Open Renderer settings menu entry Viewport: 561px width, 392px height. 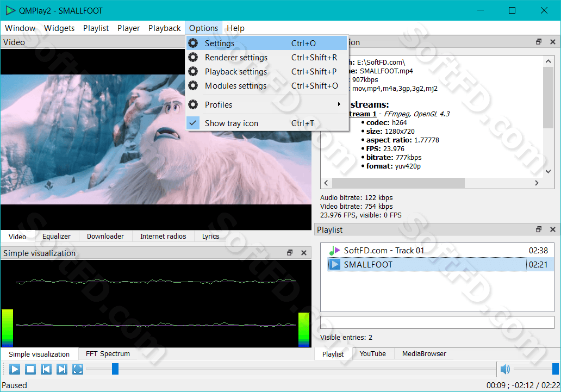tap(267, 58)
